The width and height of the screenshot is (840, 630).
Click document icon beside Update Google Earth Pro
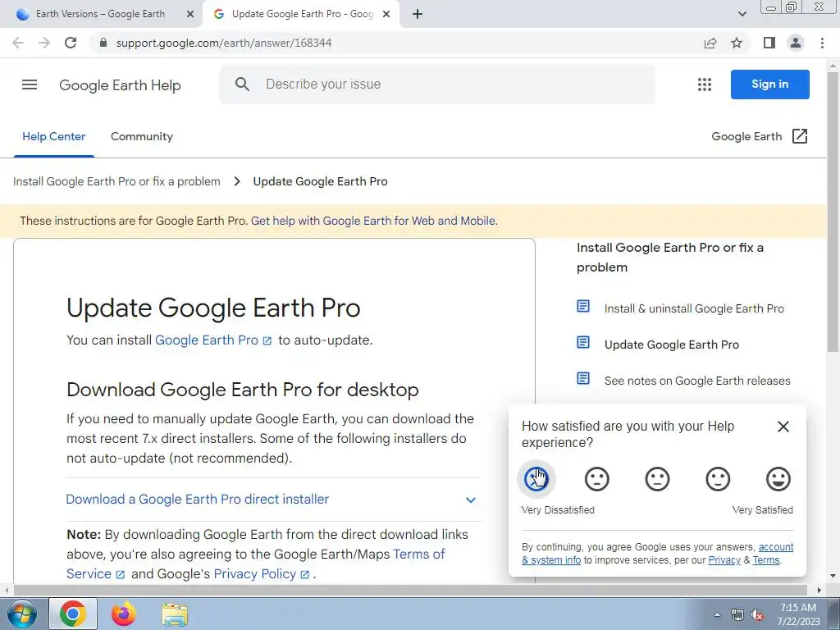[x=583, y=342]
